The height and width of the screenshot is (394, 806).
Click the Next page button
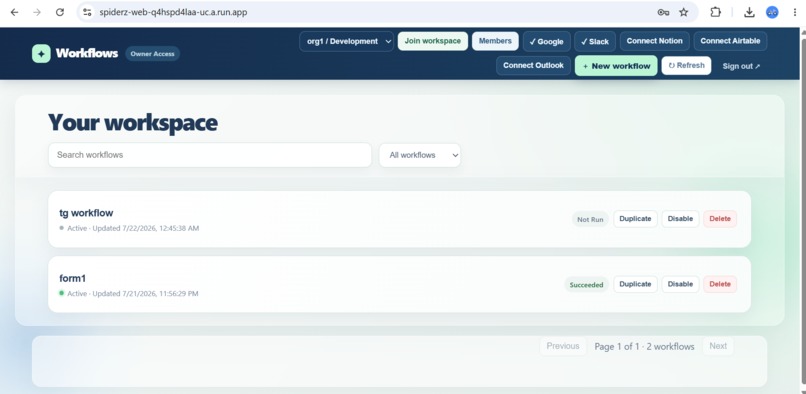point(718,346)
